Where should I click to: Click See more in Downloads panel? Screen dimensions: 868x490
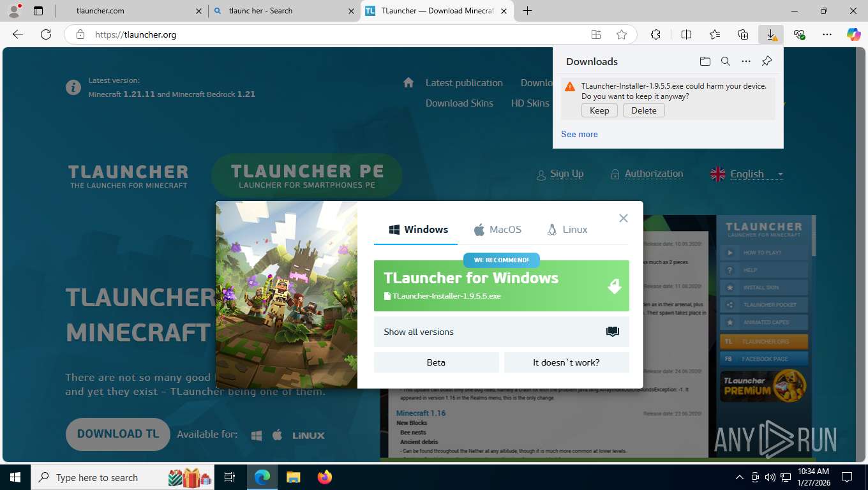[x=580, y=134]
